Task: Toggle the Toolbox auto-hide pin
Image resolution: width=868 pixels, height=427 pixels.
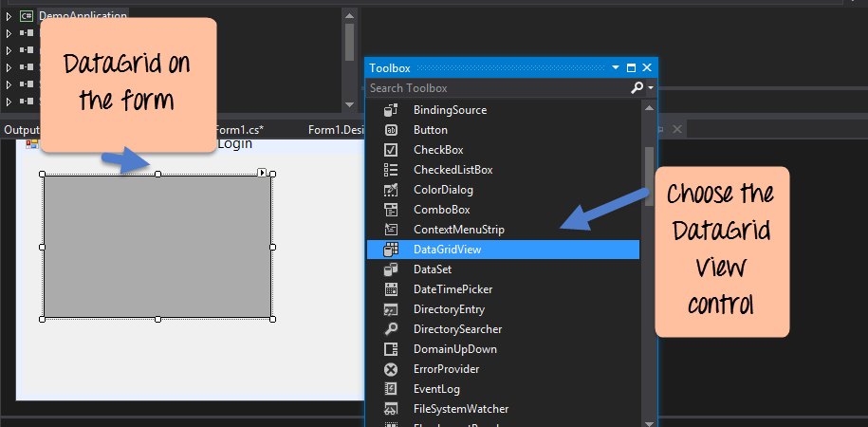Action: [x=631, y=68]
